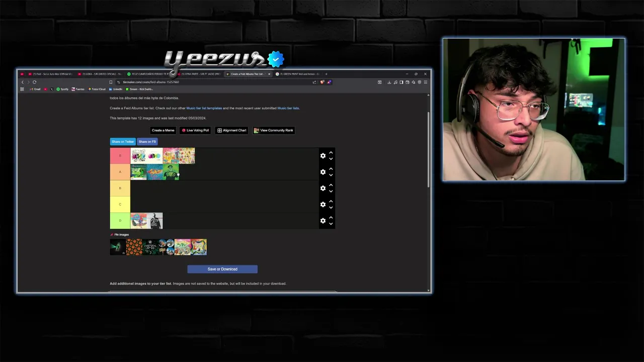Viewport: 644px width, 362px height.
Task: Open the Brave Shields lion icon
Action: [x=322, y=82]
